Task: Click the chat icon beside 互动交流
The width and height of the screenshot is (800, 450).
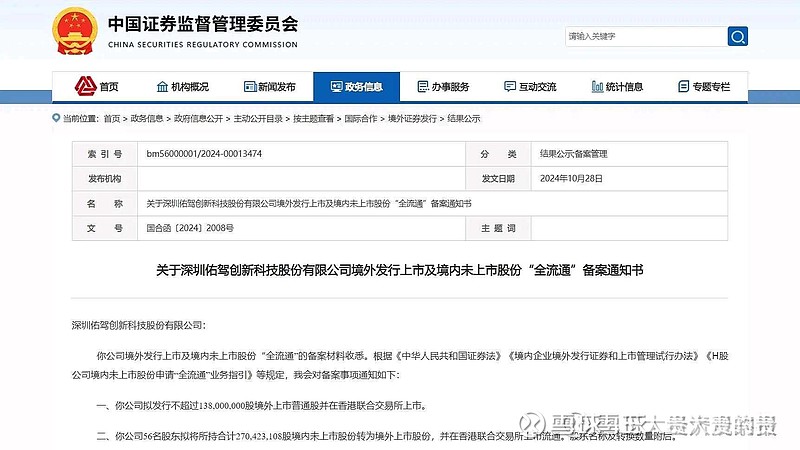Action: (510, 87)
